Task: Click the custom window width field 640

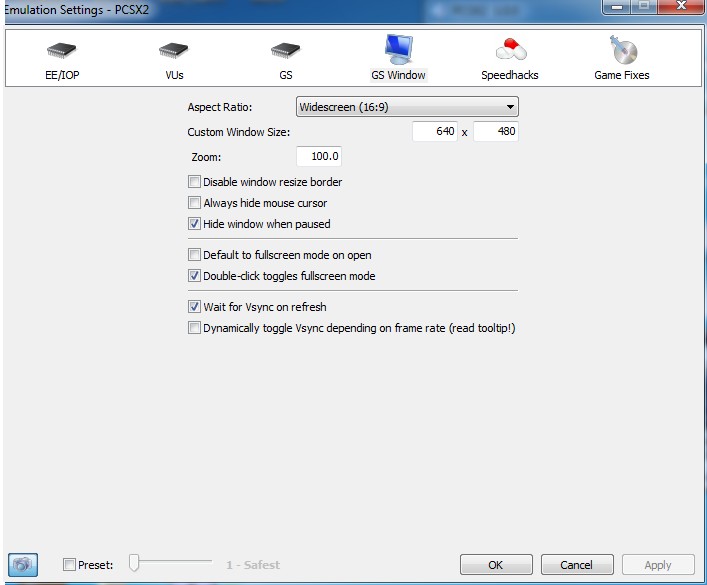Action: click(435, 131)
